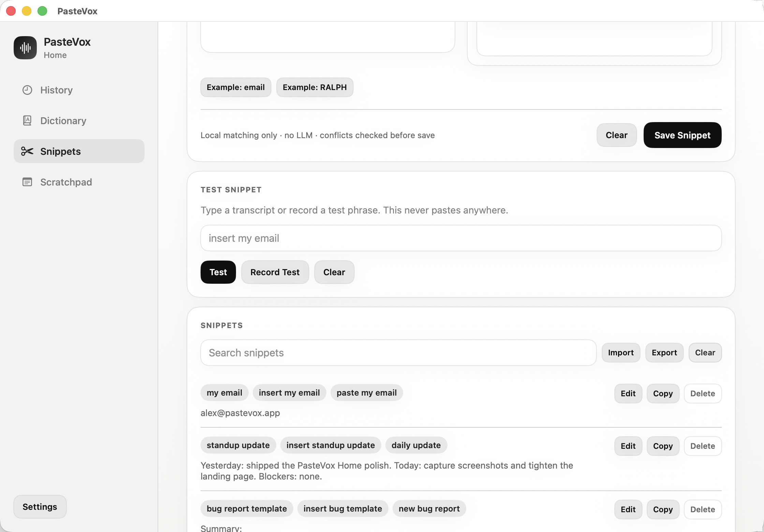The width and height of the screenshot is (764, 532).
Task: Click the 'bug report template' chip
Action: [x=247, y=508]
